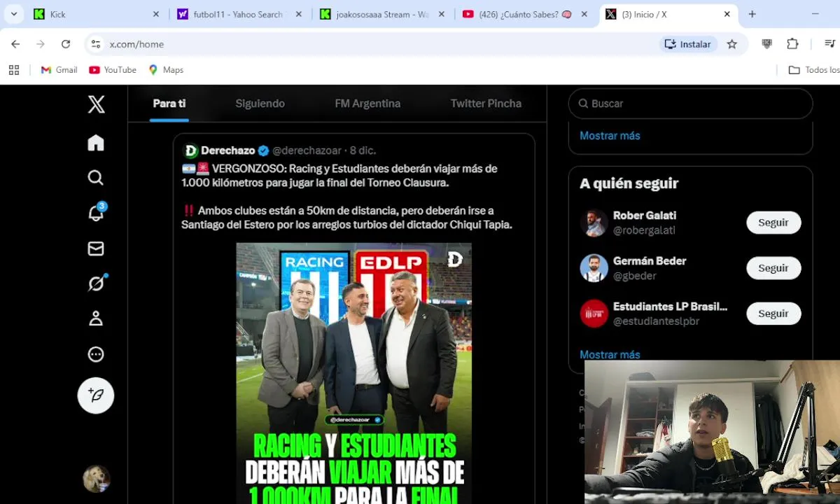Open More options circle icon
The image size is (840, 504).
96,354
